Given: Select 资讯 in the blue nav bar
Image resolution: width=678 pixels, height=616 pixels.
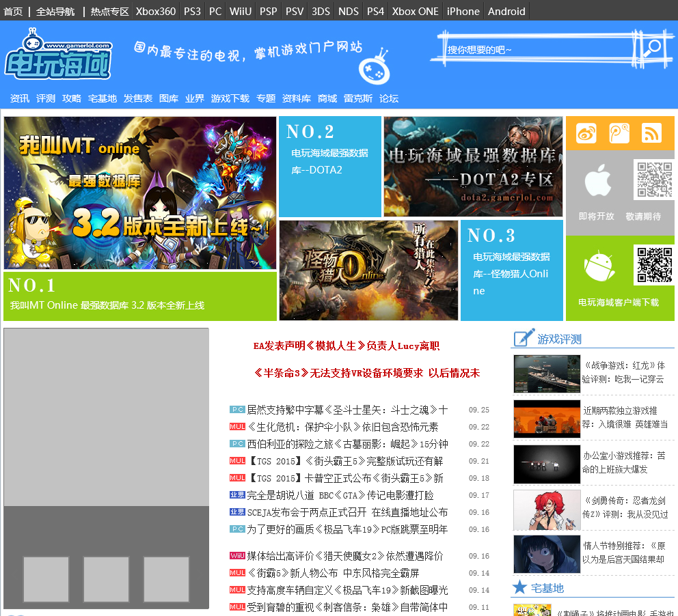Looking at the screenshot, I should (x=20, y=98).
